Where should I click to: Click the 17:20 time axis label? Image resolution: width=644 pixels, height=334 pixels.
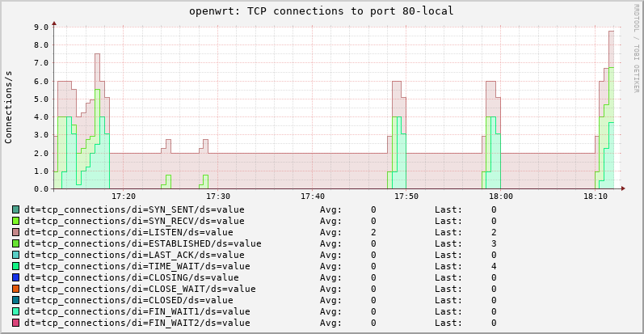click(124, 197)
